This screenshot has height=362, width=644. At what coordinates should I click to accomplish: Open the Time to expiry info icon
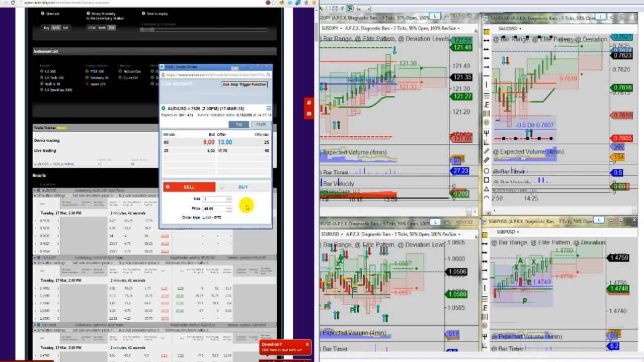(x=143, y=14)
